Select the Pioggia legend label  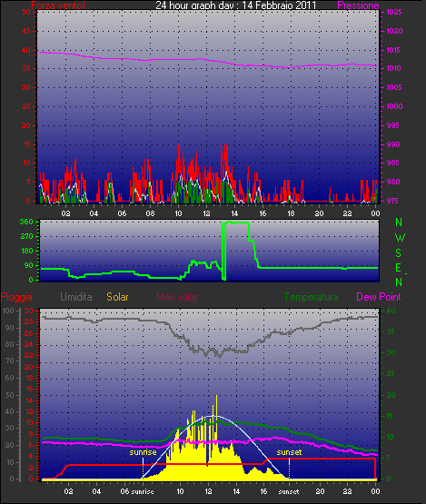point(16,297)
